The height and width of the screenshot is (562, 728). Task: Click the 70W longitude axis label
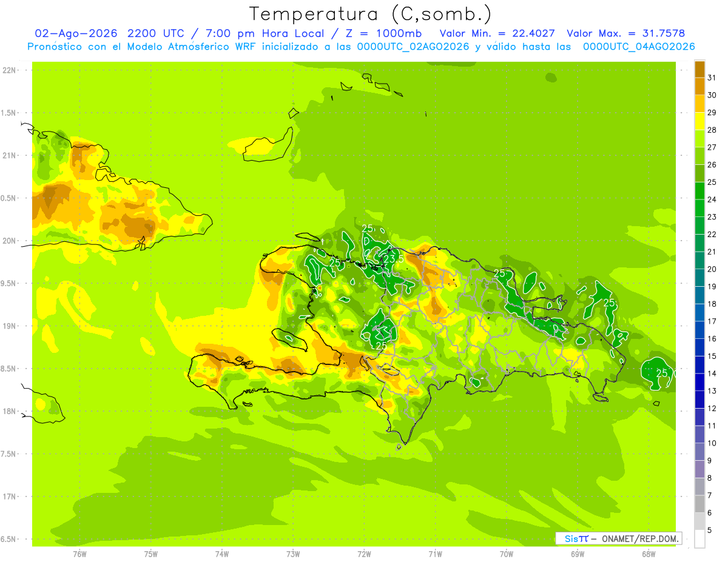507,554
